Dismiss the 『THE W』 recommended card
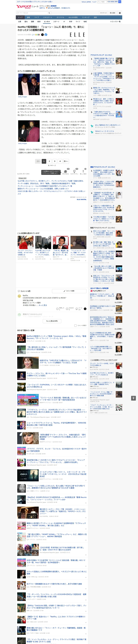Viewport: 138px width, 644px height. point(68,259)
